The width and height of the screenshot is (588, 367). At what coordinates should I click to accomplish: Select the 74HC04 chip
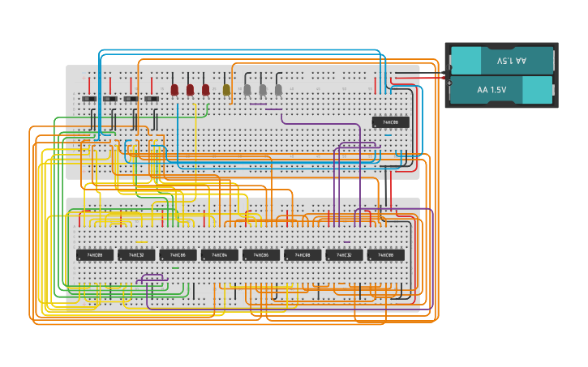(x=219, y=255)
